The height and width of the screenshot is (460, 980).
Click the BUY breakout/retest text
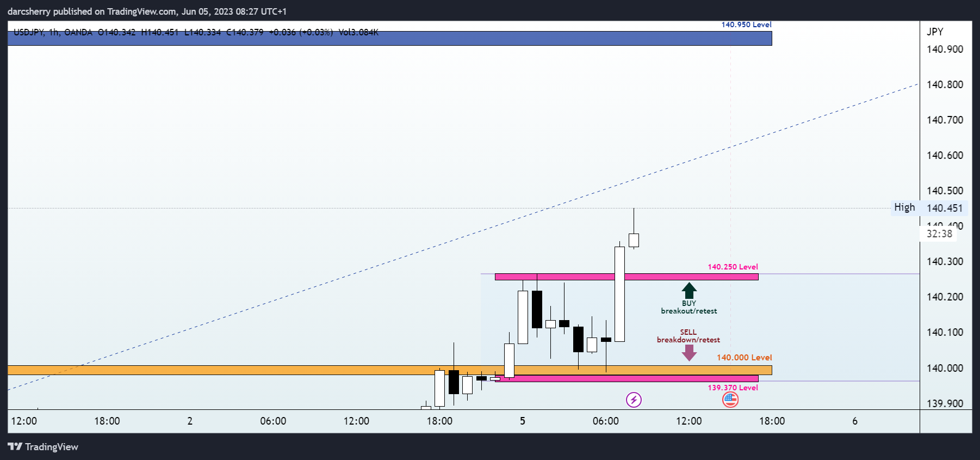[x=689, y=307]
